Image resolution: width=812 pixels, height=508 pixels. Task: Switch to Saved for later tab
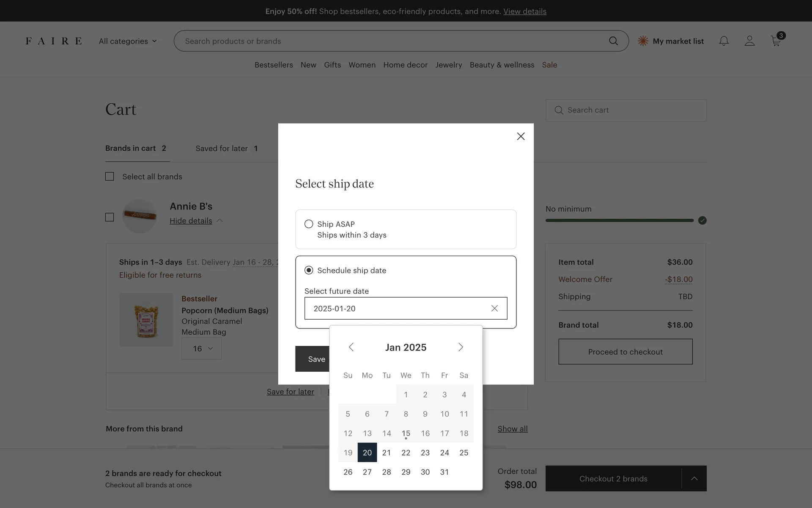click(x=226, y=149)
